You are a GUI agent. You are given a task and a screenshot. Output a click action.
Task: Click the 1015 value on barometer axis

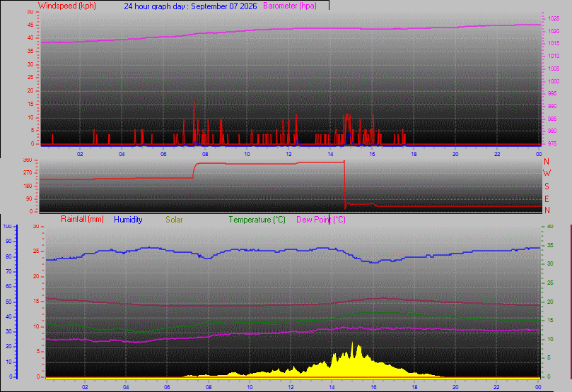coord(554,43)
